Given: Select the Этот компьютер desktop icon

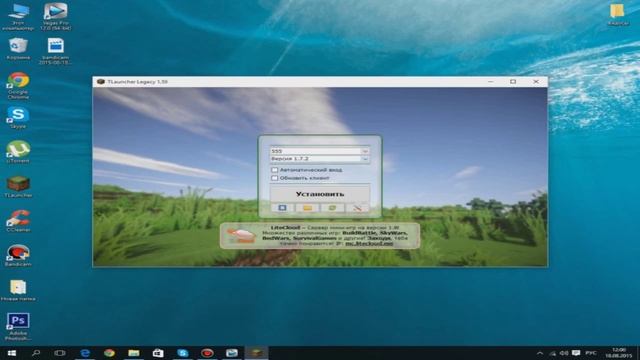Looking at the screenshot, I should (18, 16).
